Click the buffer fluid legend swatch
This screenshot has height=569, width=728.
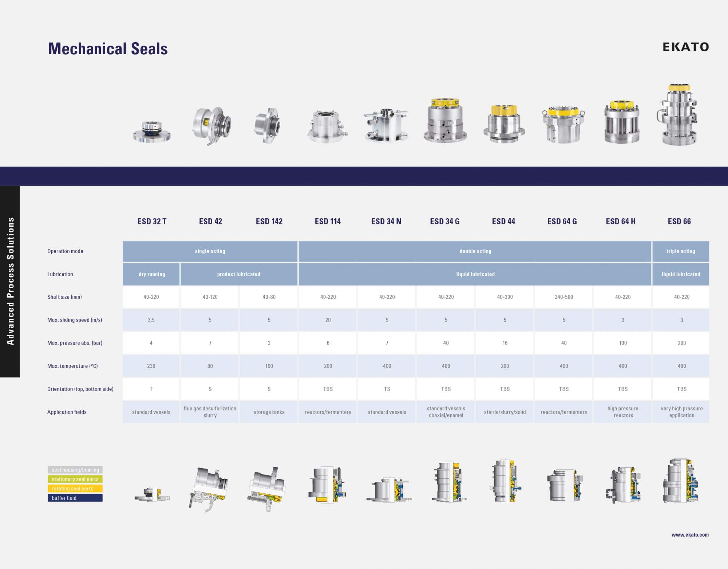click(75, 498)
